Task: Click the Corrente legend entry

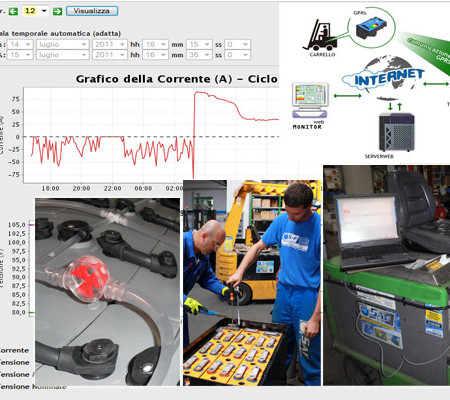Action: point(14,350)
